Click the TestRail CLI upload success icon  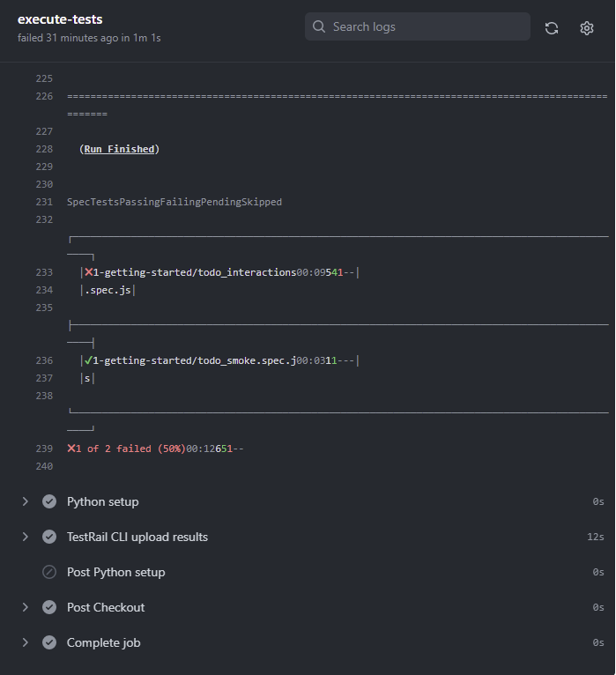click(x=49, y=537)
